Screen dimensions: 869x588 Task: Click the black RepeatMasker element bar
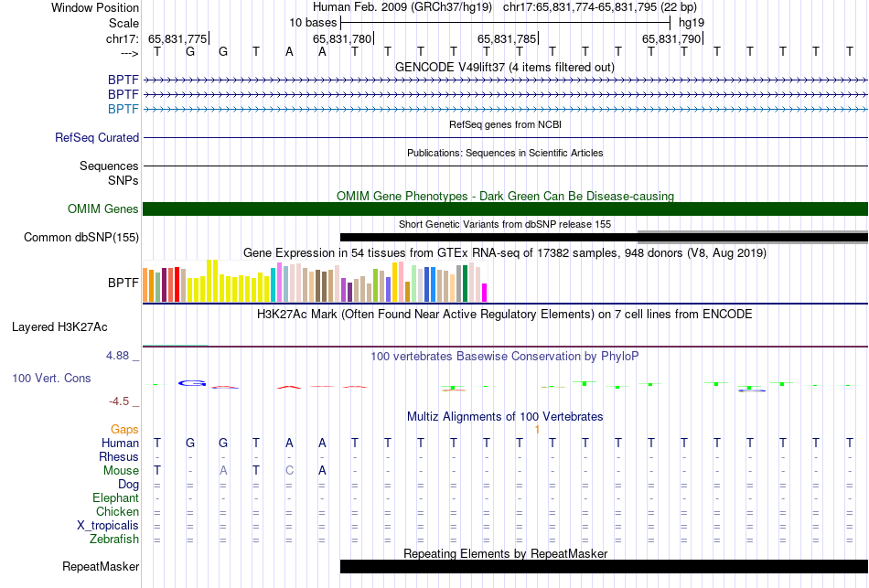(x=604, y=566)
